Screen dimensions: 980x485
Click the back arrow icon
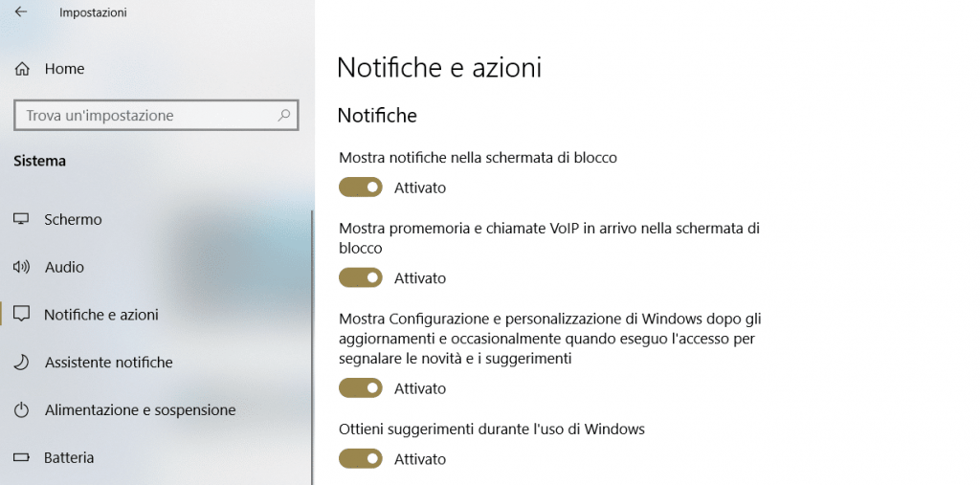click(x=21, y=12)
